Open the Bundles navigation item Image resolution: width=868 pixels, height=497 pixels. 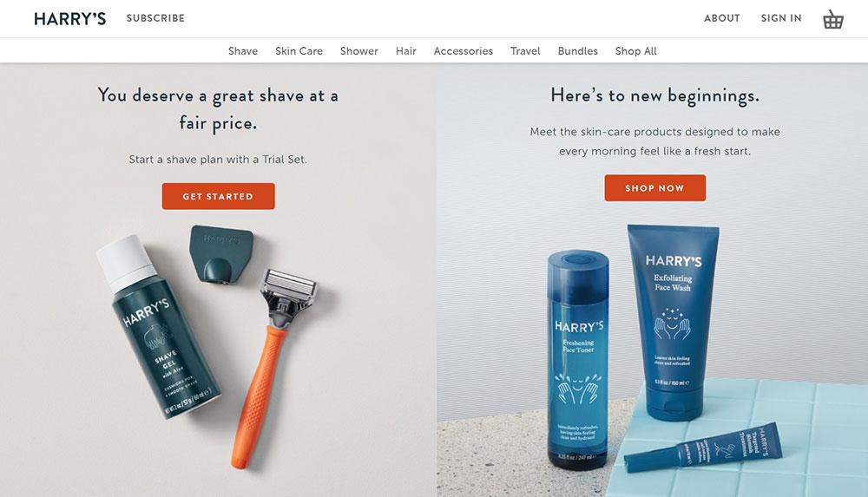577,51
